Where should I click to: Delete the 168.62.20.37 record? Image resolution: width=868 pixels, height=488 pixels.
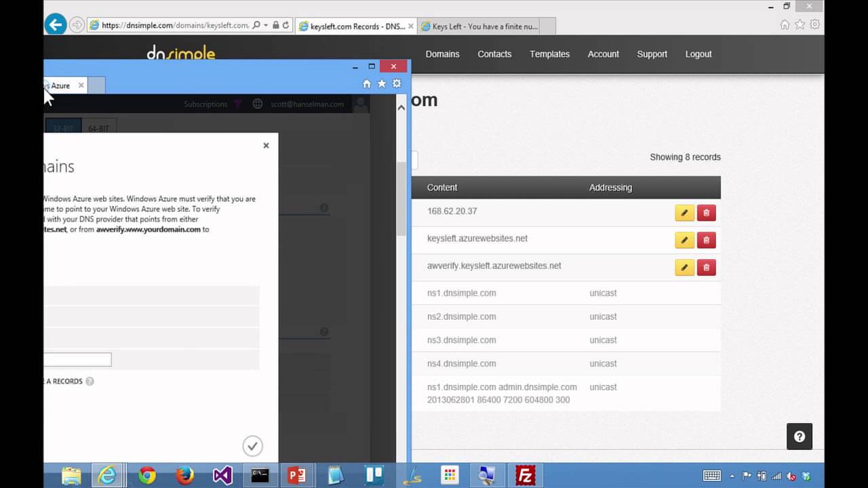706,213
